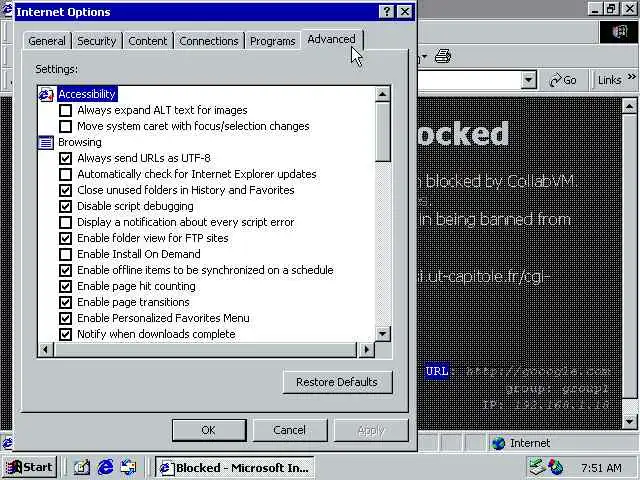This screenshot has height=480, width=640.
Task: Uncheck Enable folder view for FTP sites
Action: pos(65,238)
